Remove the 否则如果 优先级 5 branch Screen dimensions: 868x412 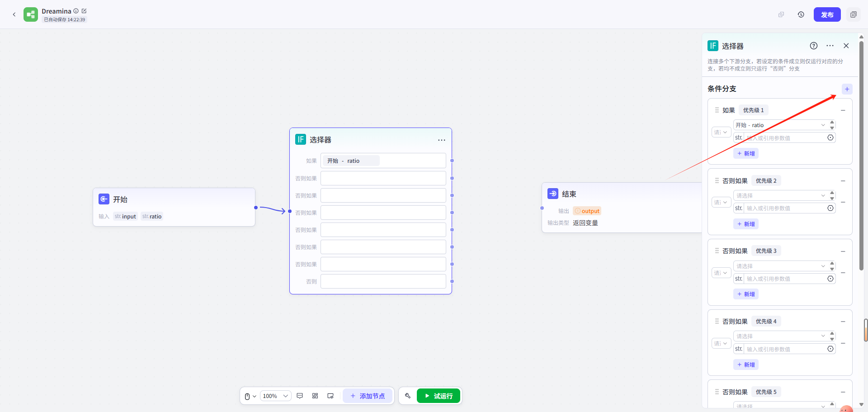(x=843, y=392)
